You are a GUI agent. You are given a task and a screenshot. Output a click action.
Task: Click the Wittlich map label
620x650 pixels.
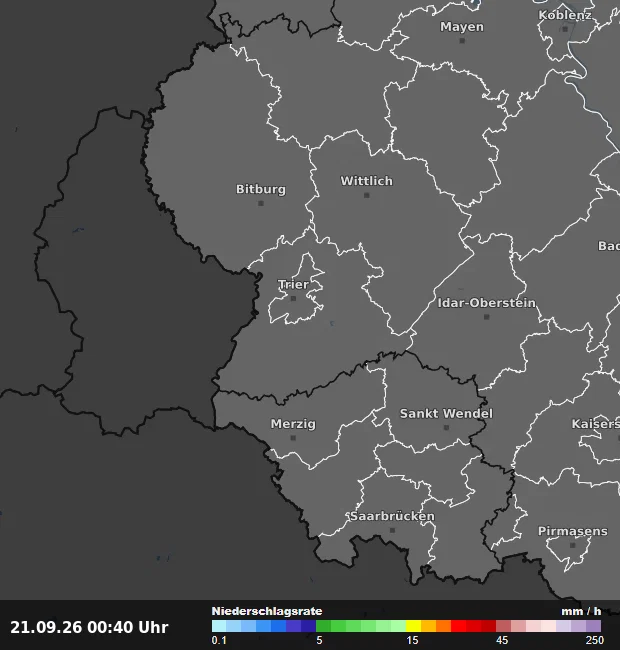[366, 181]
